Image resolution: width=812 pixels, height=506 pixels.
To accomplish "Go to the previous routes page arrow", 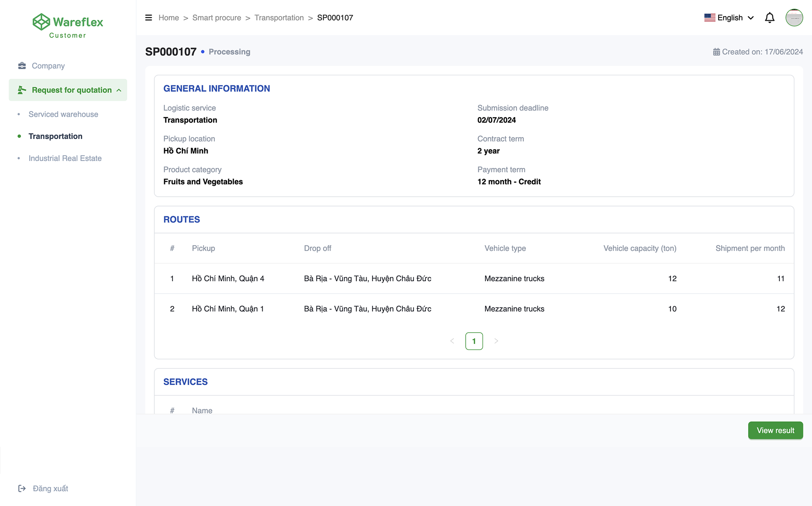I will coord(452,341).
